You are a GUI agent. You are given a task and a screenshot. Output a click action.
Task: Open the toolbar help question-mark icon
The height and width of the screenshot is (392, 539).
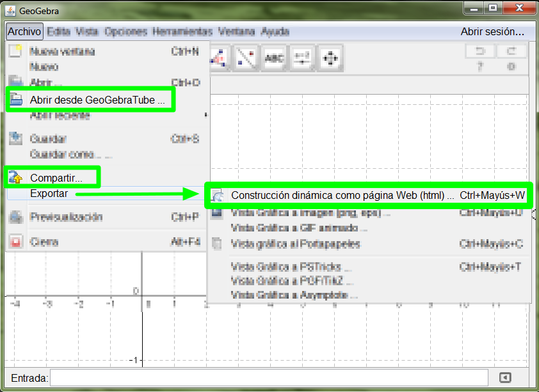[480, 67]
